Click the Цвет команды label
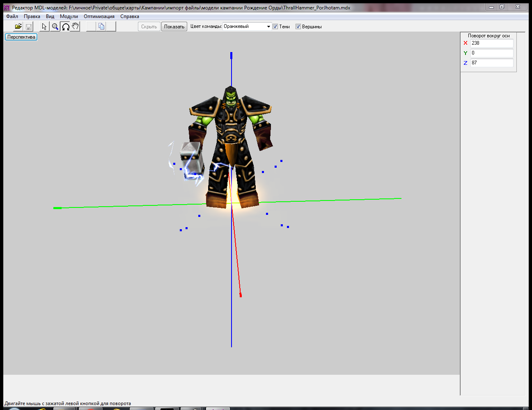The image size is (532, 410). coord(206,26)
